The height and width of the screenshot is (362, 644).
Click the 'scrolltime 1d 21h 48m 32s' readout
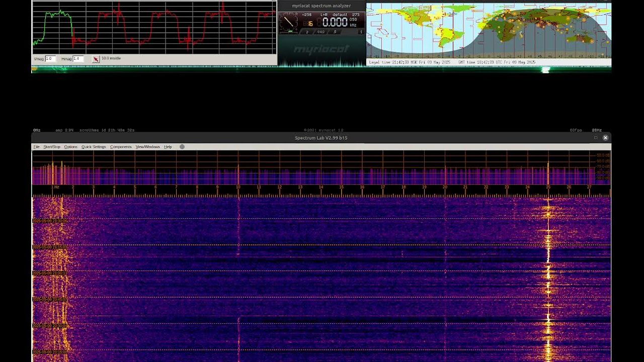click(x=107, y=130)
